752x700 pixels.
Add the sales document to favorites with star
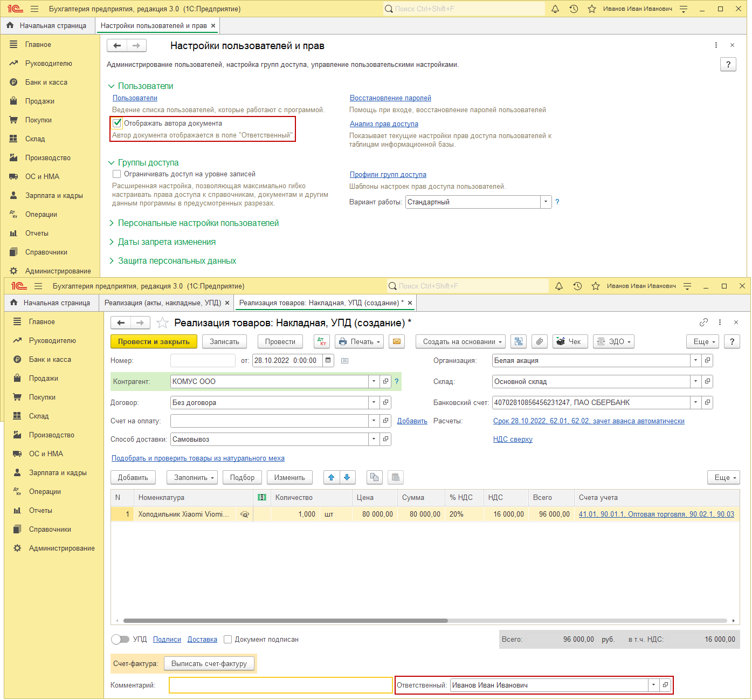(162, 323)
